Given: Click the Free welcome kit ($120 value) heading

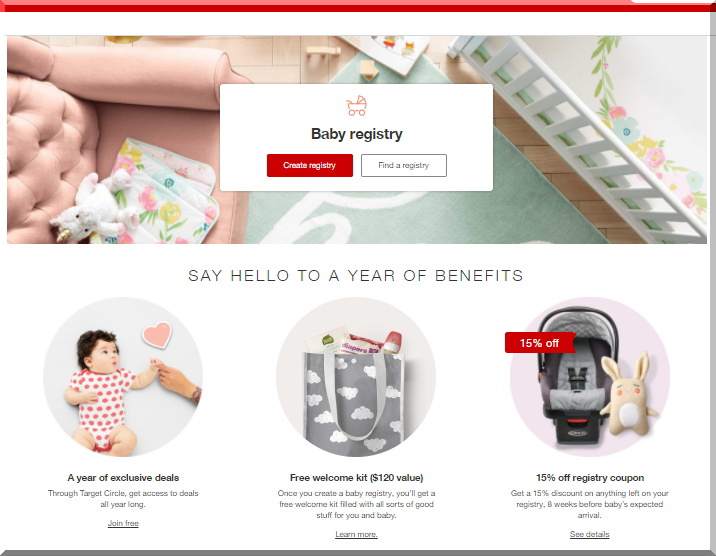Looking at the screenshot, I should coord(356,477).
